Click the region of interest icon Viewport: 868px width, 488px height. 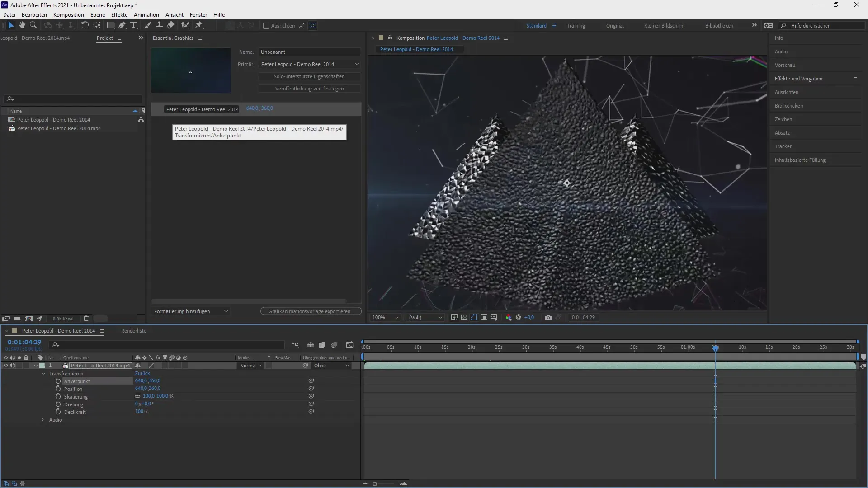point(484,318)
